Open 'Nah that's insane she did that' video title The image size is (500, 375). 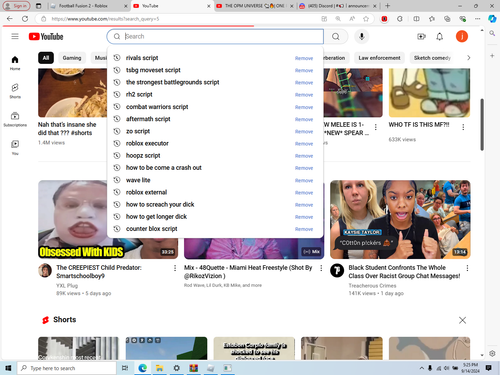click(67, 129)
